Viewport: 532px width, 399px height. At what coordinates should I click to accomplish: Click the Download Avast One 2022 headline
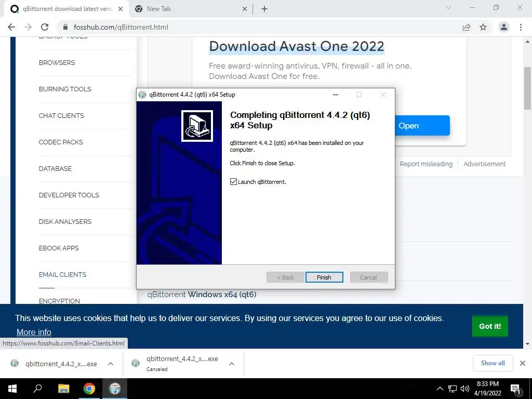297,46
